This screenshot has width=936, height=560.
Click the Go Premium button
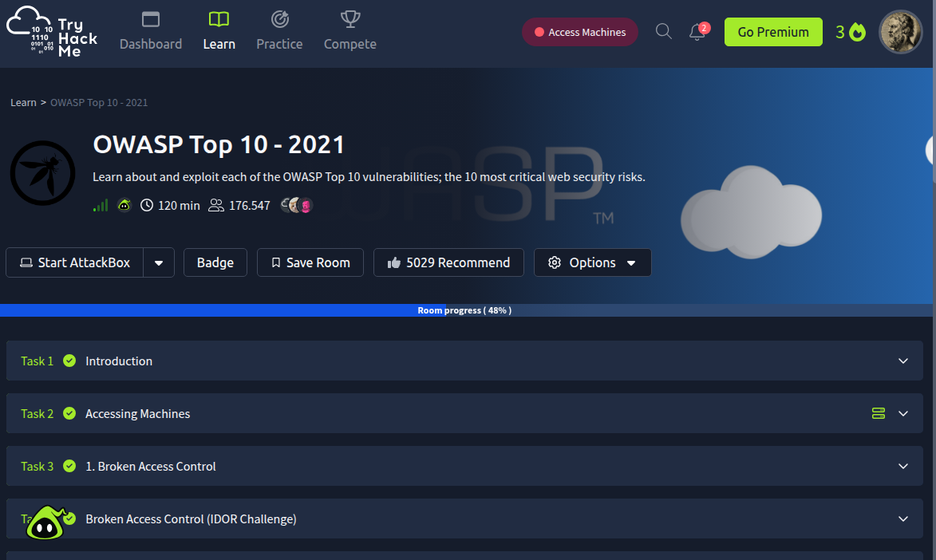[x=773, y=32]
